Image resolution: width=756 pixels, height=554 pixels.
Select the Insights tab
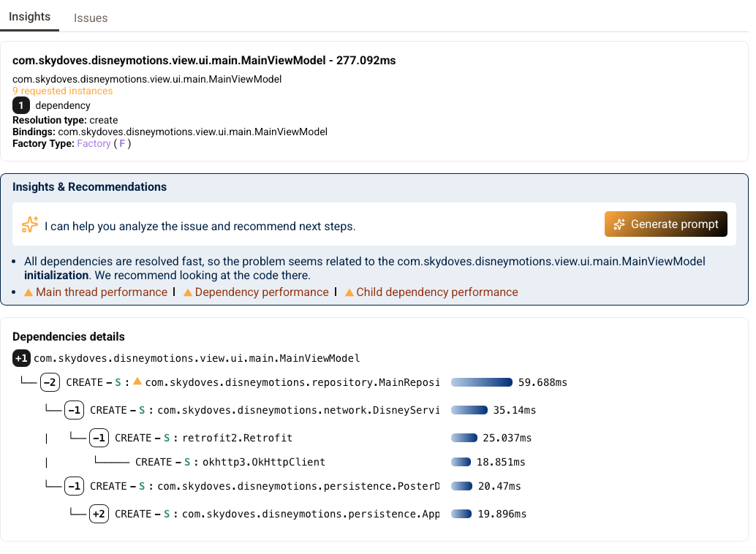tap(29, 16)
